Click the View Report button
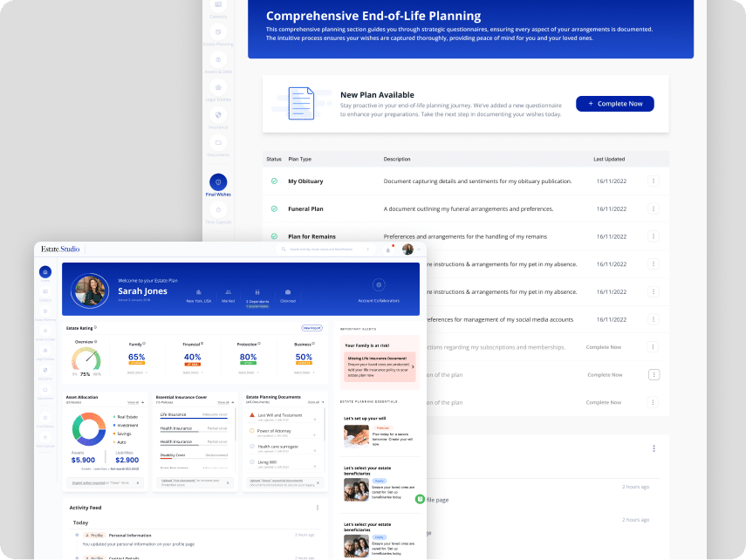 pos(311,328)
